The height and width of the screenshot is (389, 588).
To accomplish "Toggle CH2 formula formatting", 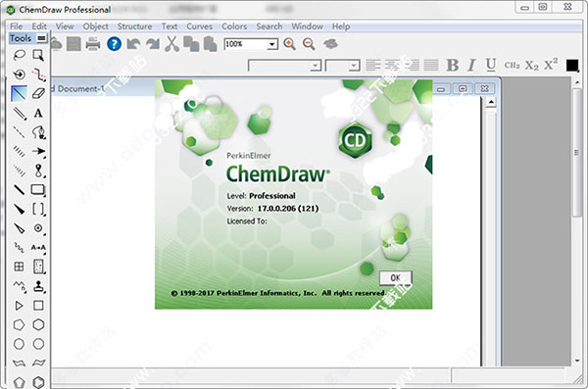I will pyautogui.click(x=512, y=66).
